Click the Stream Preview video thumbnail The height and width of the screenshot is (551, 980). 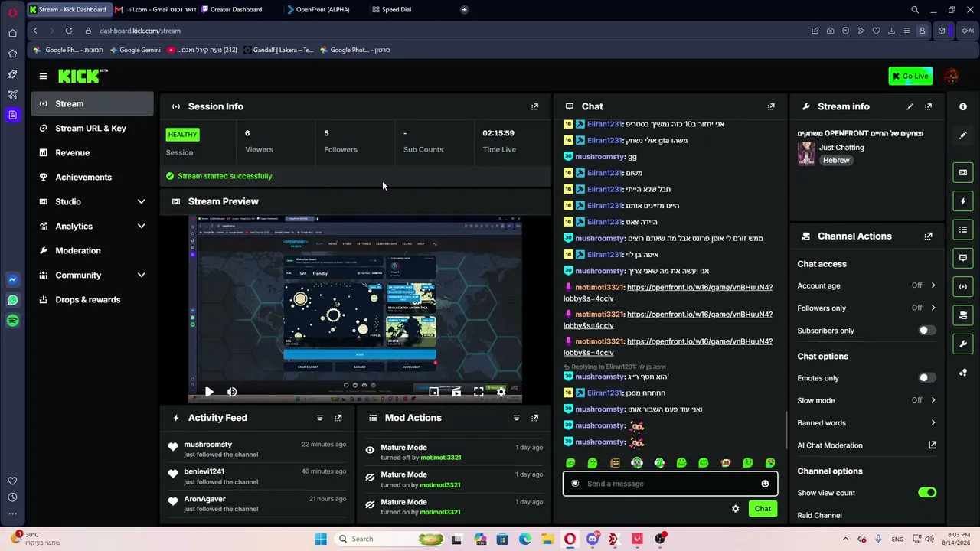(355, 309)
